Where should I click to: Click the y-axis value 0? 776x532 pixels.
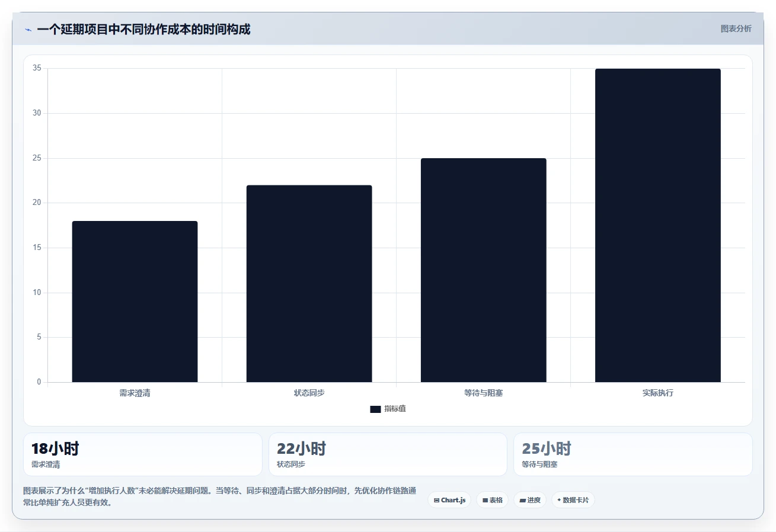(39, 382)
